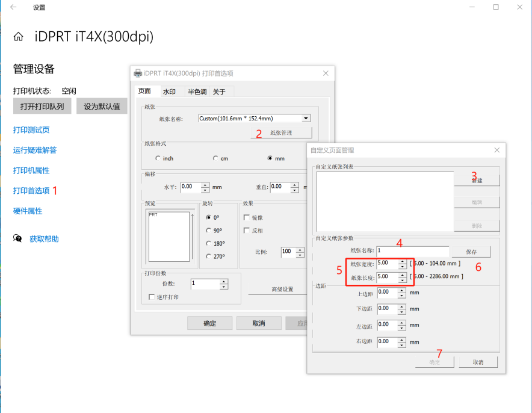Close the 自定义页面管理 dialog
This screenshot has height=413, width=532.
click(497, 150)
